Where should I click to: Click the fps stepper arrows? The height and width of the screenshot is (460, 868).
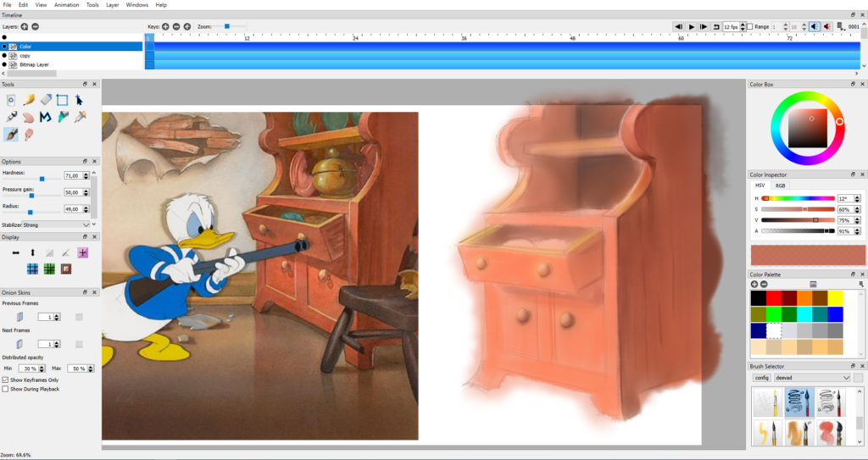tap(743, 26)
